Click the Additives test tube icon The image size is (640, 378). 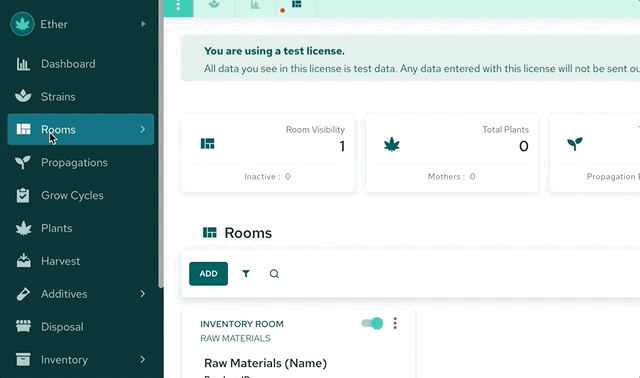coord(23,294)
